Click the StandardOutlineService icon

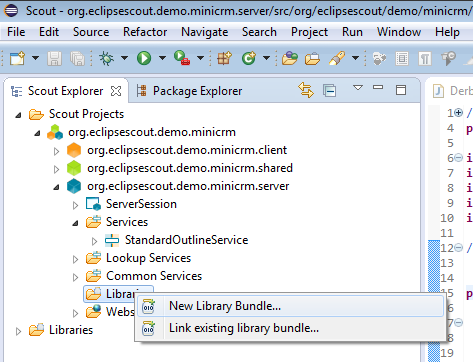click(112, 240)
